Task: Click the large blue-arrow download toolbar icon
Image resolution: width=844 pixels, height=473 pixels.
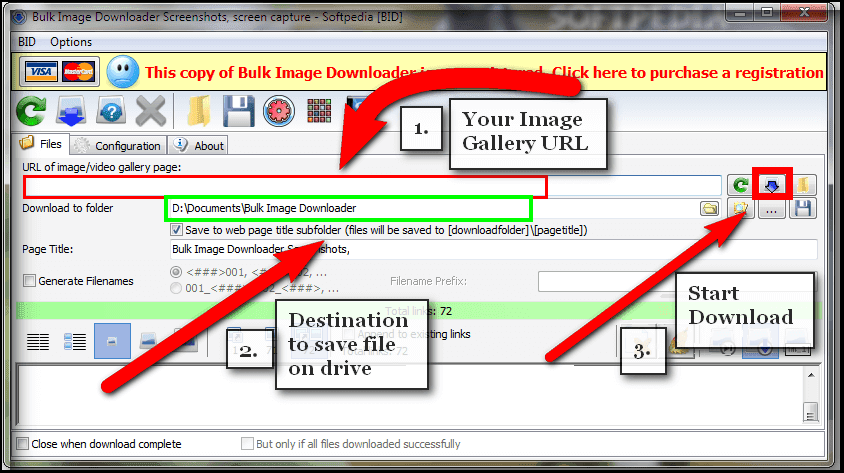Action: coord(71,111)
